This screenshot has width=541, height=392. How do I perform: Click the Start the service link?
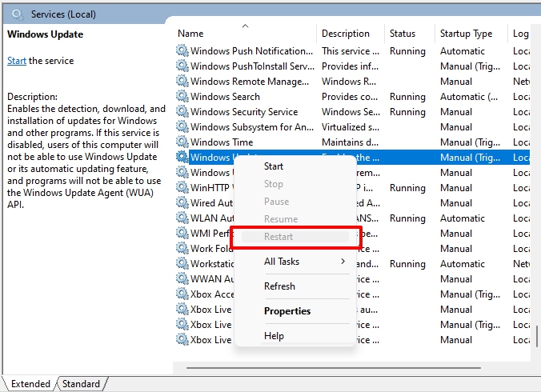(17, 61)
